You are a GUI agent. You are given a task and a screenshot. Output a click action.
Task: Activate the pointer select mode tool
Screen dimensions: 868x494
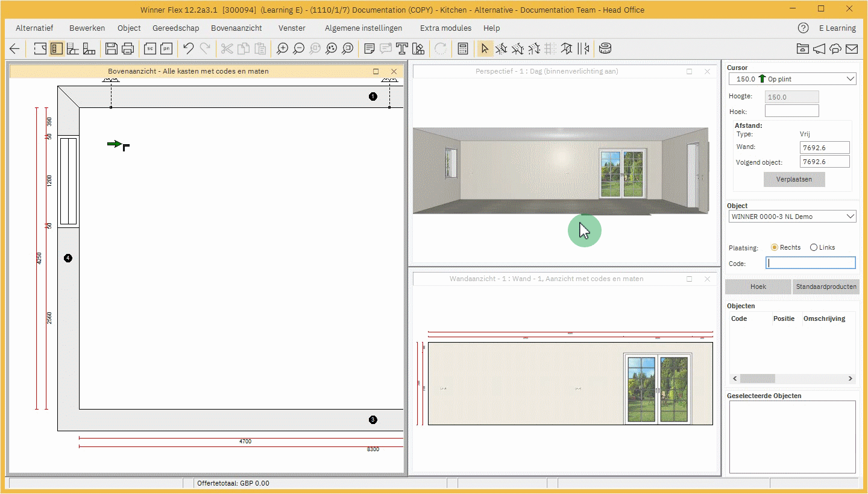click(x=484, y=49)
